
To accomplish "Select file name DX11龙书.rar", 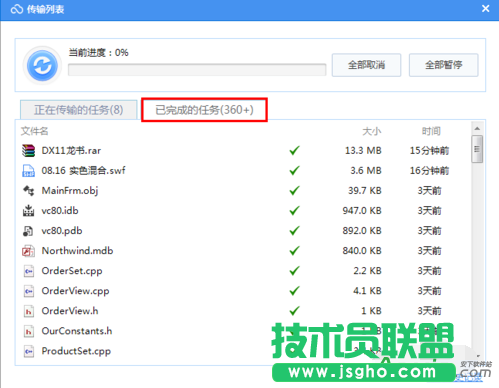I will point(71,151).
